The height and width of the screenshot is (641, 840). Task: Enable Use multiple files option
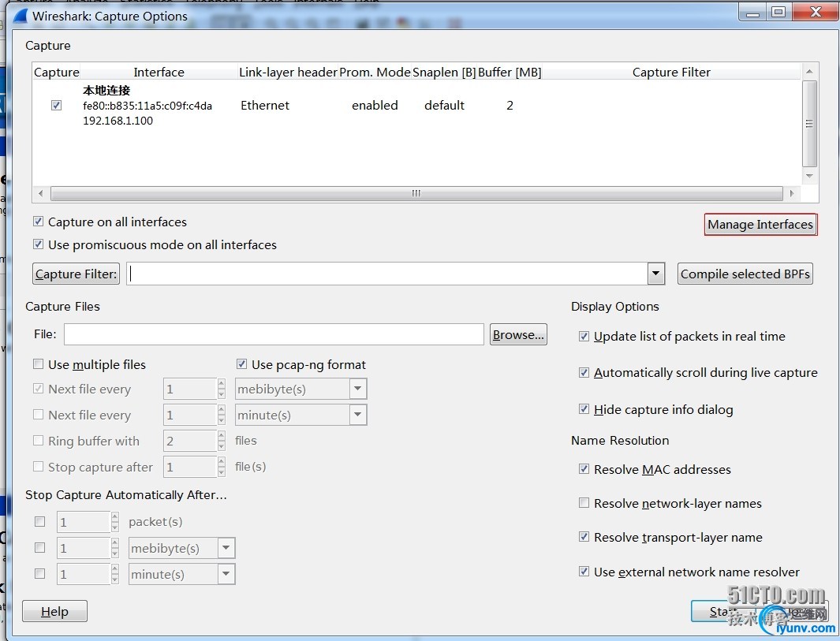click(39, 364)
